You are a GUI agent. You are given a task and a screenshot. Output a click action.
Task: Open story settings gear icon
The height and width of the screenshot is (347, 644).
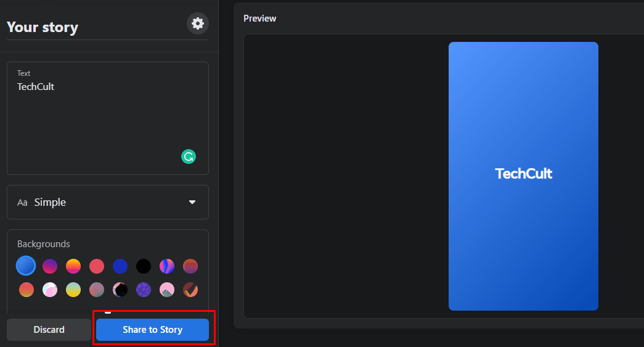pos(198,23)
